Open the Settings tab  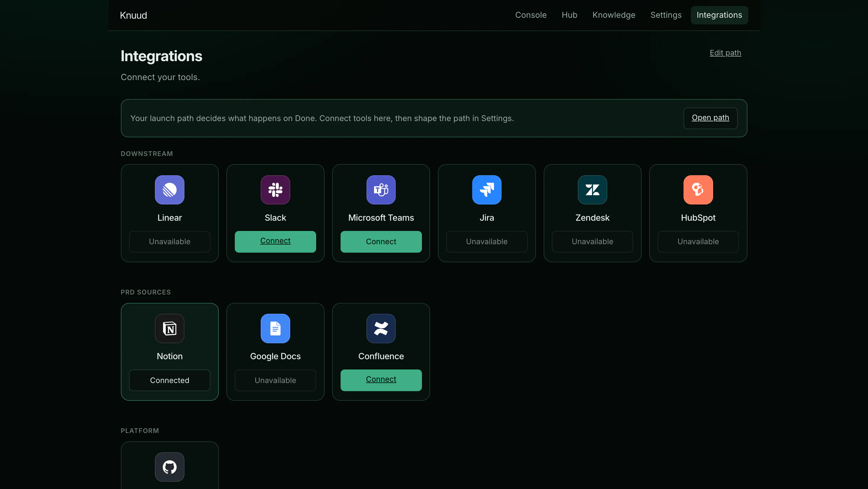[x=666, y=15]
